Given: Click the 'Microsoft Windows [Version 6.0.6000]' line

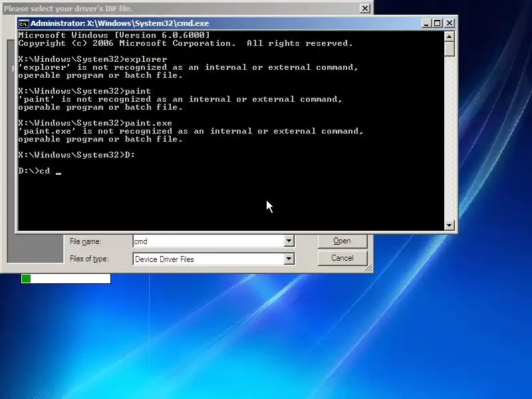Looking at the screenshot, I should click(x=114, y=35).
